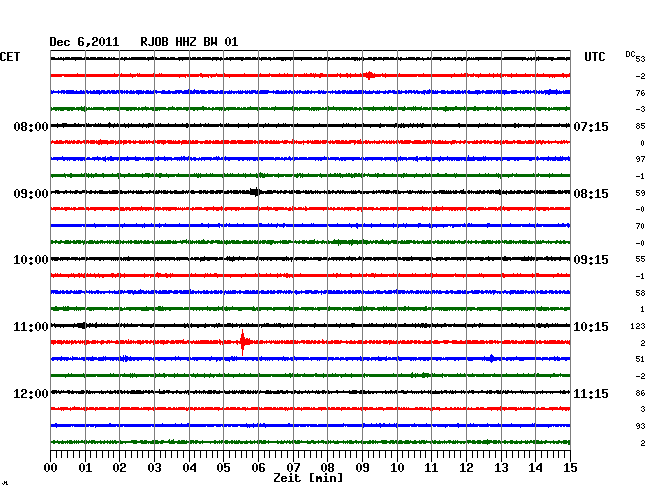Click the 09:00 CET time label

click(31, 194)
